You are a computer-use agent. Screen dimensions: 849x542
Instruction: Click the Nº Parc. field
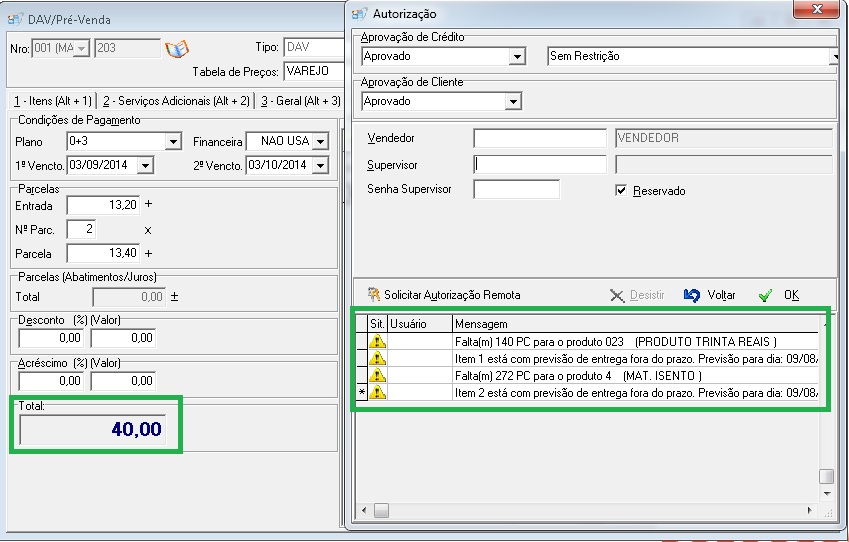pos(81,229)
